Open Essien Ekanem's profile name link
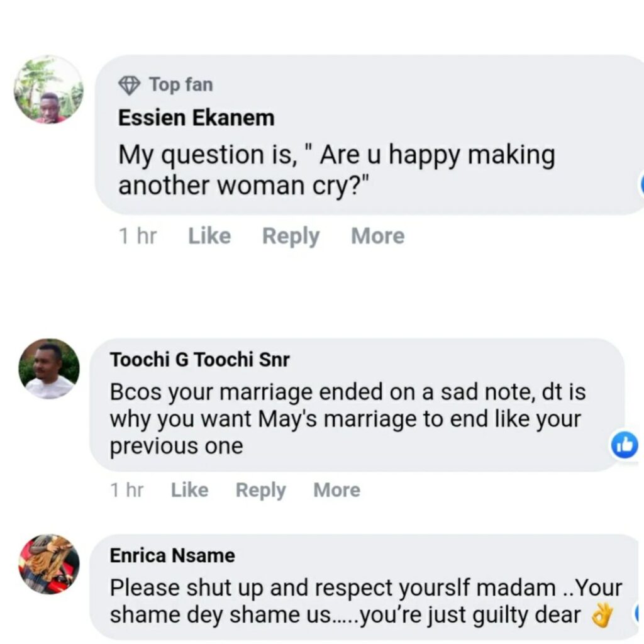 [x=196, y=118]
